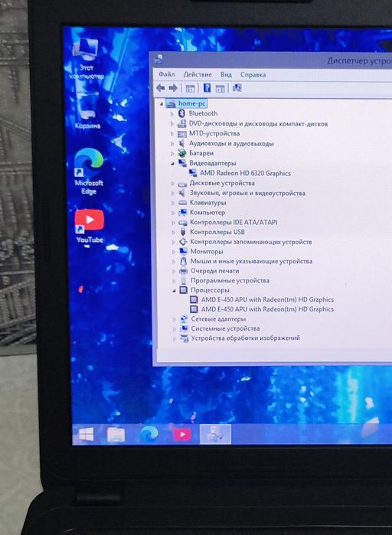
Task: Expand the Дисковые устройства node
Action: (x=172, y=183)
